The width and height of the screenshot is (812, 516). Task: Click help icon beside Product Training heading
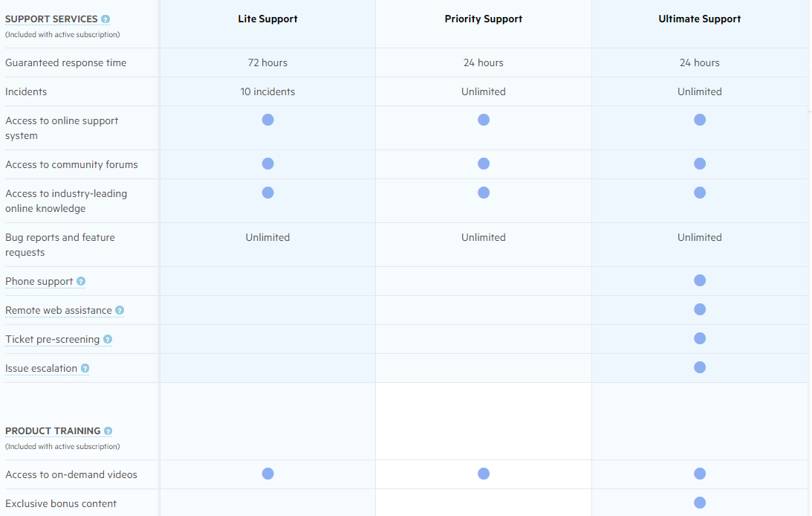coord(108,431)
